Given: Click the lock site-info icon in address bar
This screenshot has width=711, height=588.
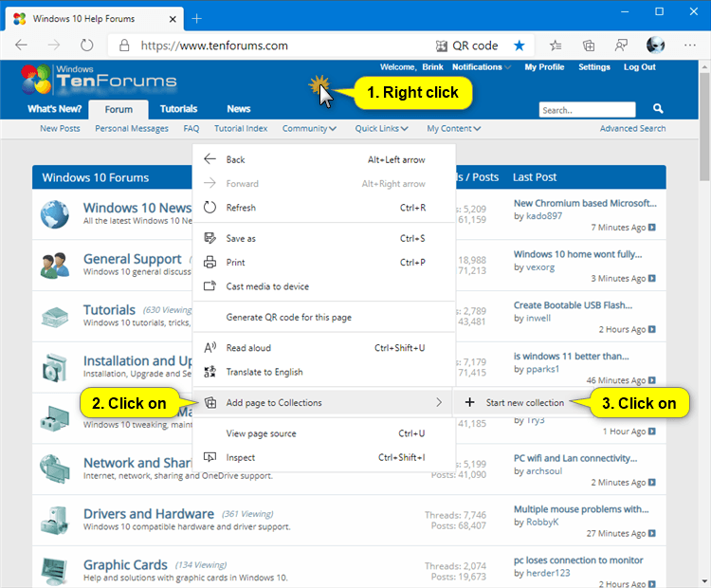Looking at the screenshot, I should 124,46.
